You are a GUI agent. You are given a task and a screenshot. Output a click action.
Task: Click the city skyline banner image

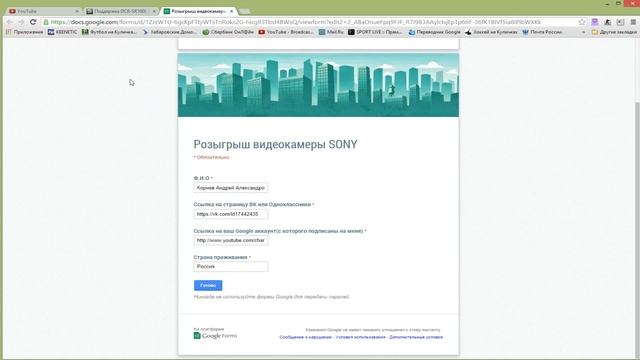(x=318, y=85)
